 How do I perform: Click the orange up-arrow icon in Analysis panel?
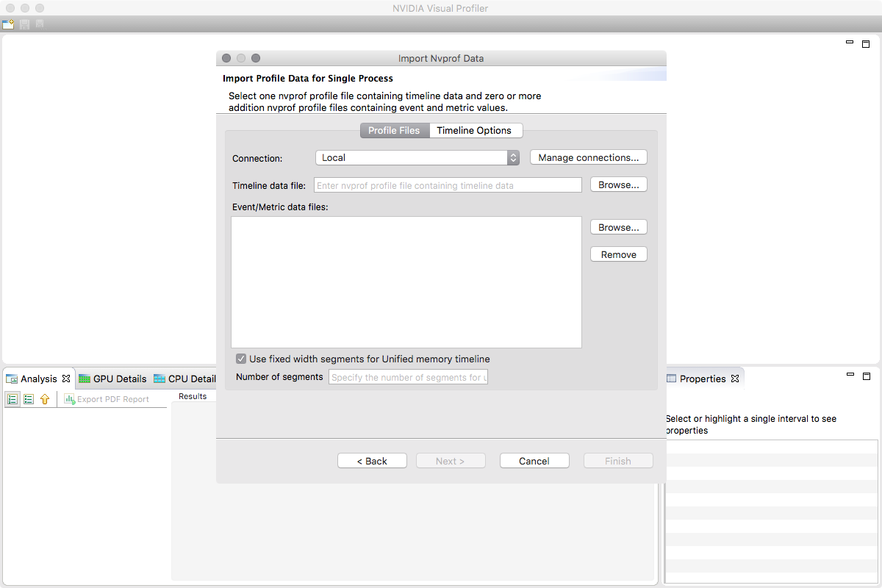coord(45,399)
